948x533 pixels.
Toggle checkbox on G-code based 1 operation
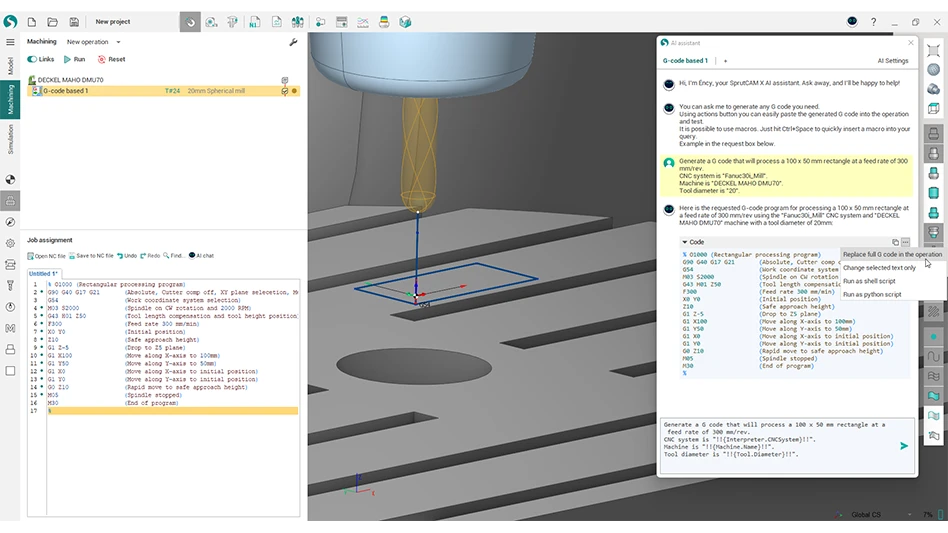click(285, 91)
